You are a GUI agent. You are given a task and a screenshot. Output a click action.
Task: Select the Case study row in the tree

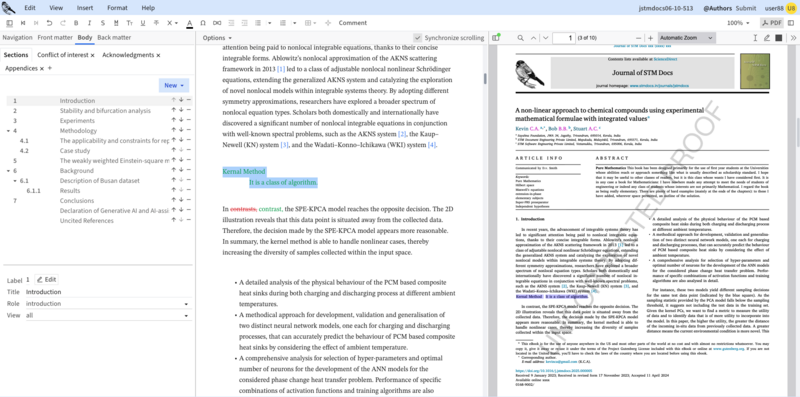[x=99, y=151]
